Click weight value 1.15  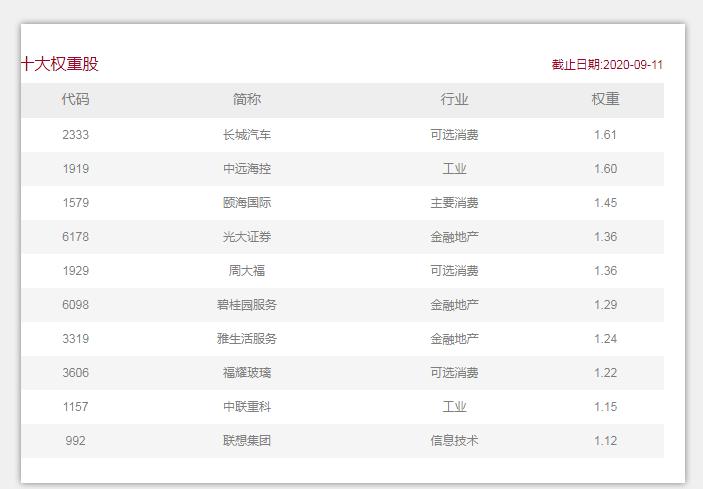point(605,407)
